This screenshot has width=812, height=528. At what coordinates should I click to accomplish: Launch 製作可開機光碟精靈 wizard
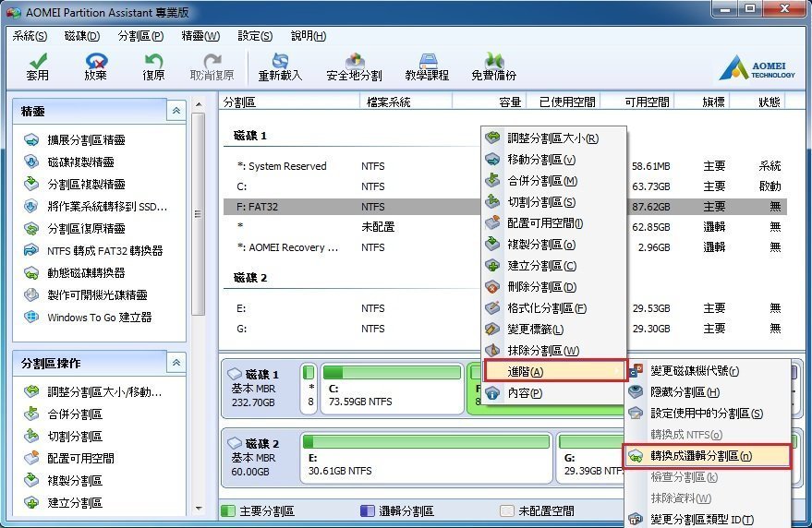pos(86,295)
